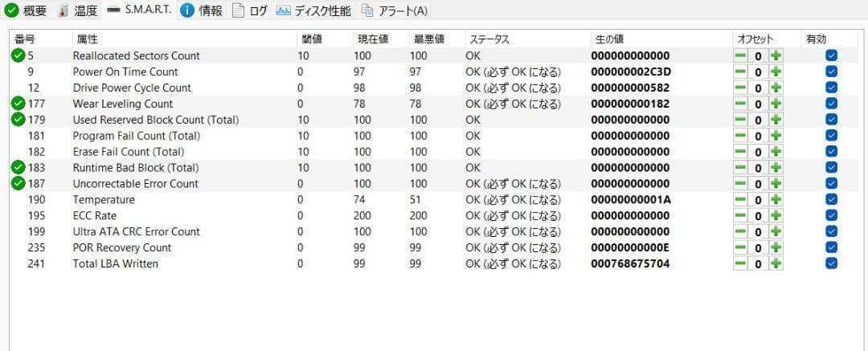Image resolution: width=868 pixels, height=351 pixels.
Task: Toggle 有効 checkbox for Reallocated Sectors Count
Action: [831, 56]
